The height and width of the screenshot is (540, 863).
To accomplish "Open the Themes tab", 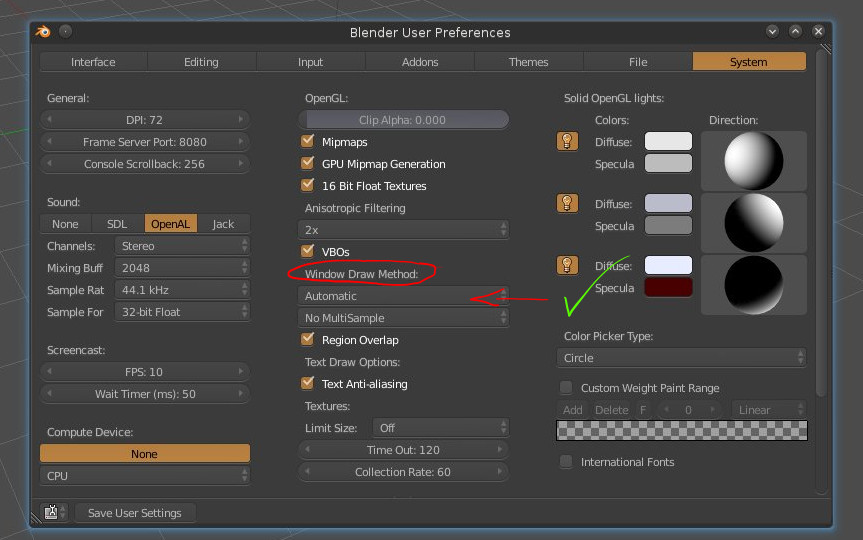I will [528, 62].
